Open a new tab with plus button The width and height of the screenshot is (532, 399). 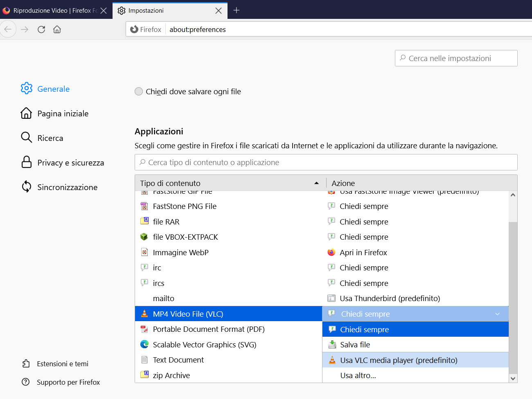[x=237, y=10]
